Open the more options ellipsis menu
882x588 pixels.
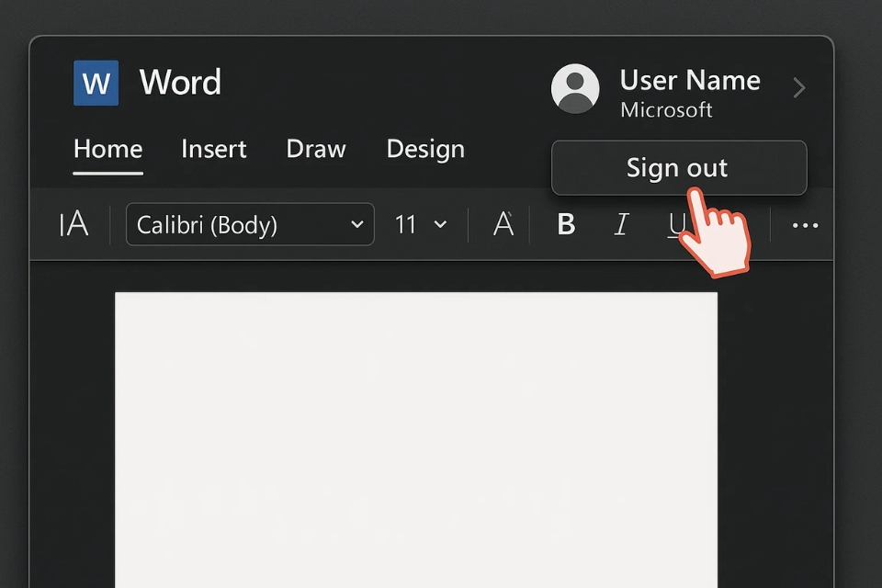[x=804, y=225]
